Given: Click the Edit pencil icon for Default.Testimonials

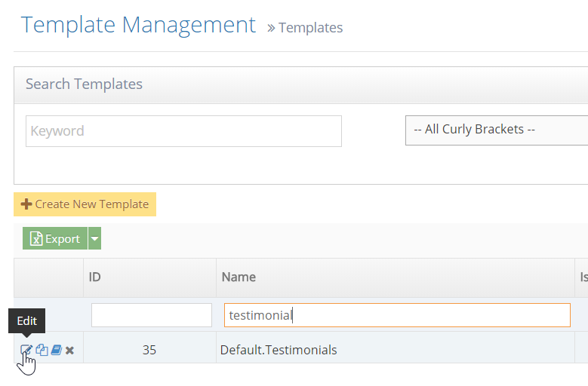Looking at the screenshot, I should point(26,350).
